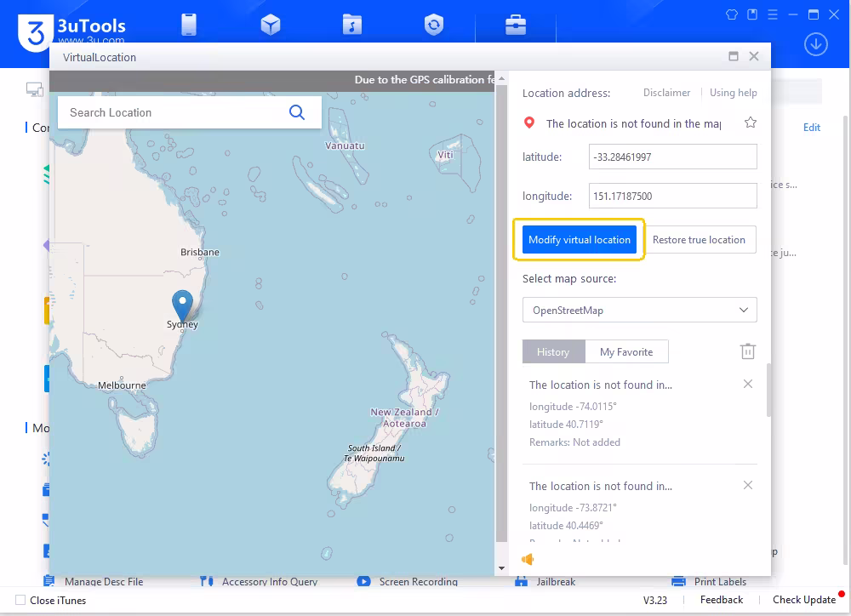Open the Disclaimer link

[666, 93]
